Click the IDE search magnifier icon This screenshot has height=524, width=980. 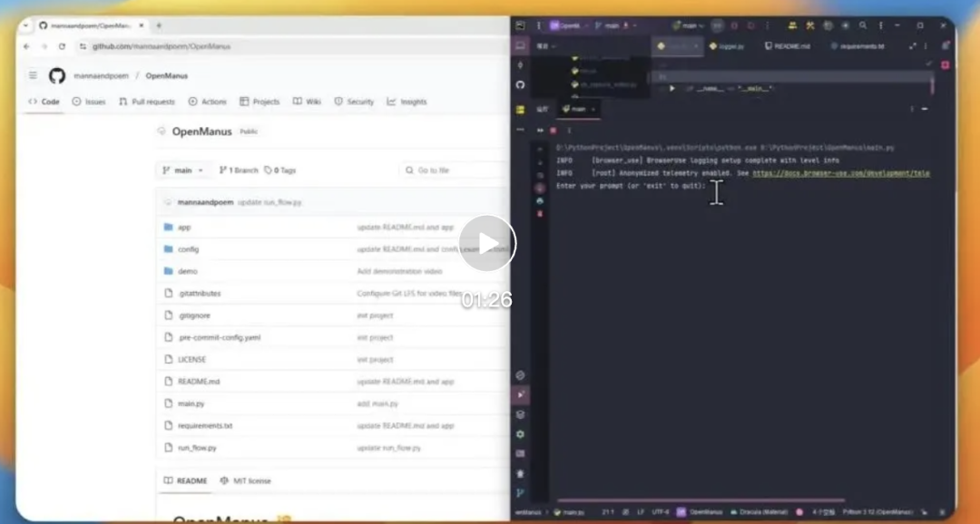[863, 25]
